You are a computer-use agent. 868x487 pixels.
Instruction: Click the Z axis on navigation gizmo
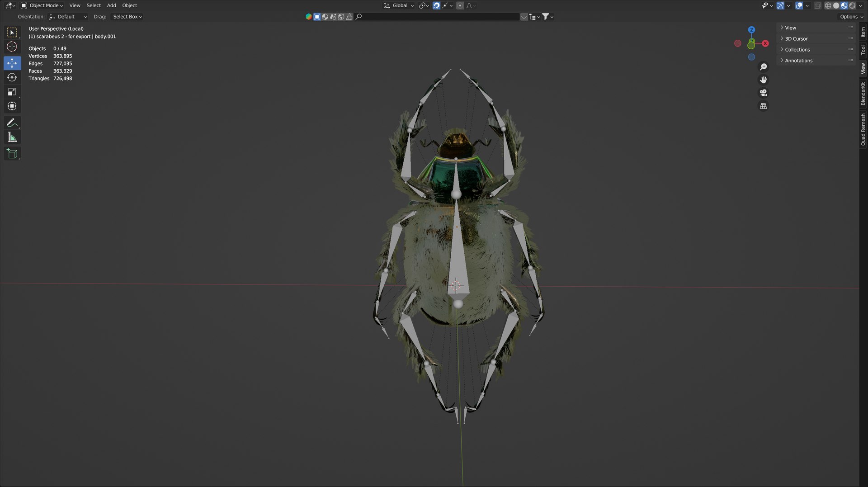pyautogui.click(x=751, y=30)
